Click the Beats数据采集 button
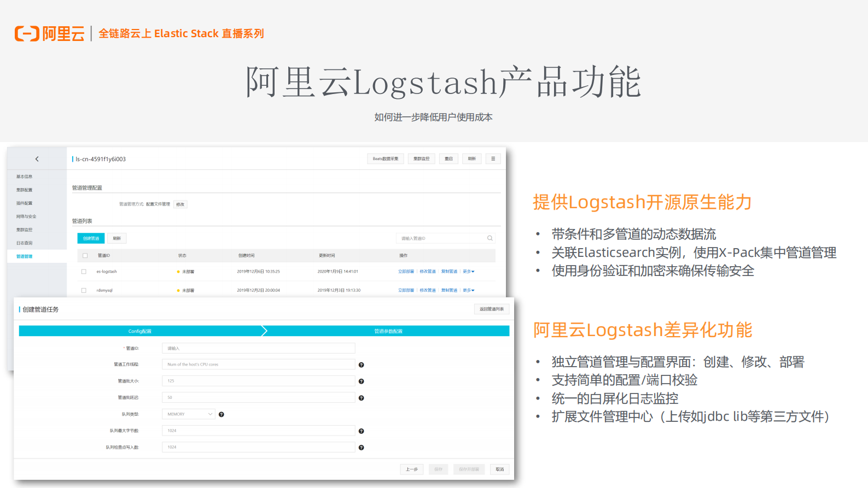This screenshot has width=868, height=488. pyautogui.click(x=386, y=159)
